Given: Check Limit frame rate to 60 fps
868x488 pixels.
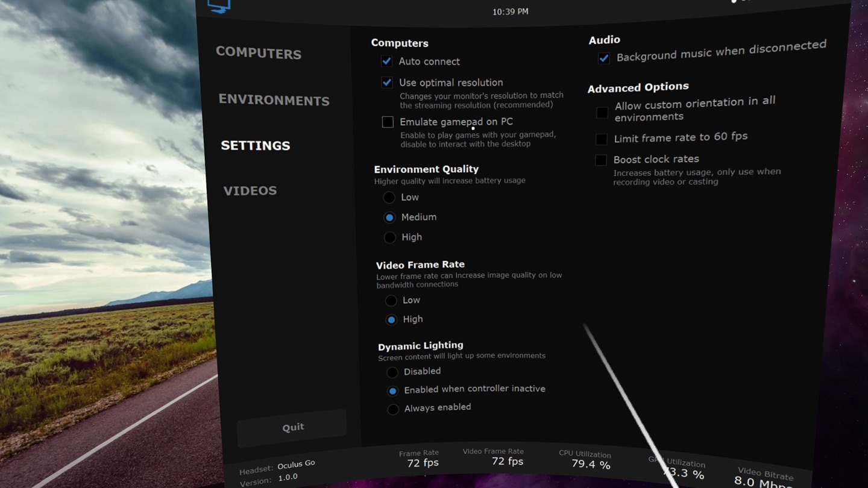Looking at the screenshot, I should click(601, 139).
